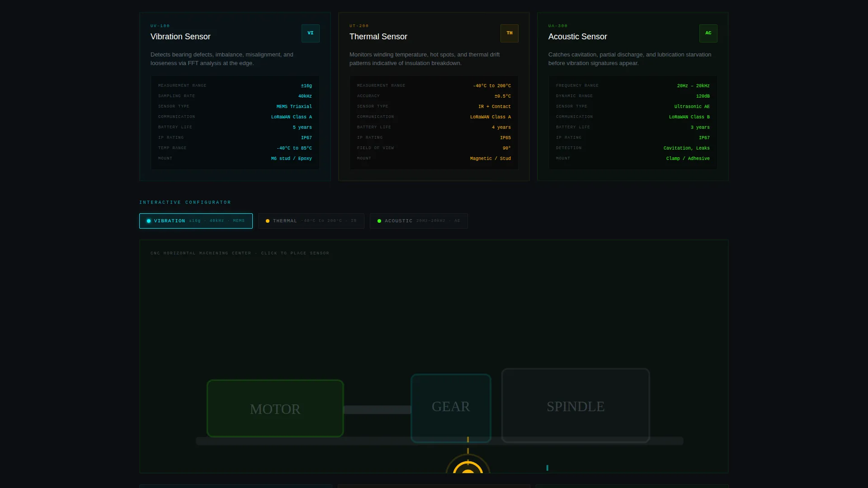Image resolution: width=868 pixels, height=488 pixels.
Task: Click the VI badge on Vibration Sensor card
Action: pyautogui.click(x=310, y=33)
